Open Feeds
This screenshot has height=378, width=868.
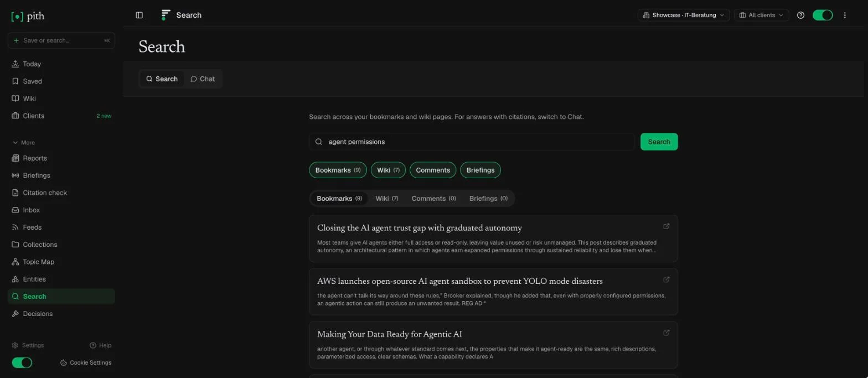pos(61,227)
